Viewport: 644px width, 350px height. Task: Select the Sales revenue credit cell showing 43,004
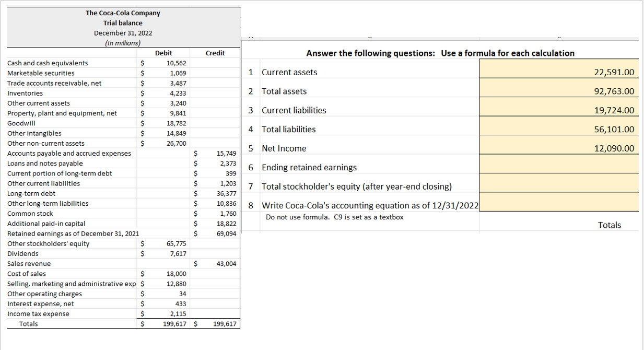tap(226, 263)
